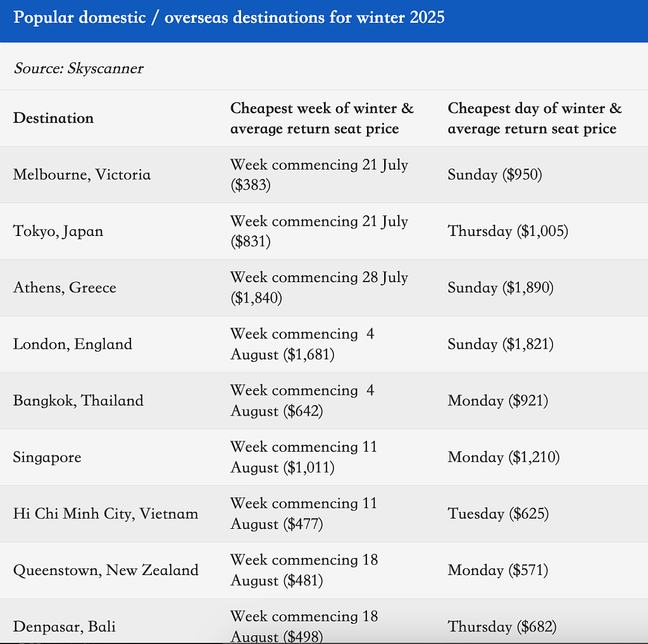Click the Thursday ($1,005) price cell
This screenshot has height=644, width=648.
508,232
